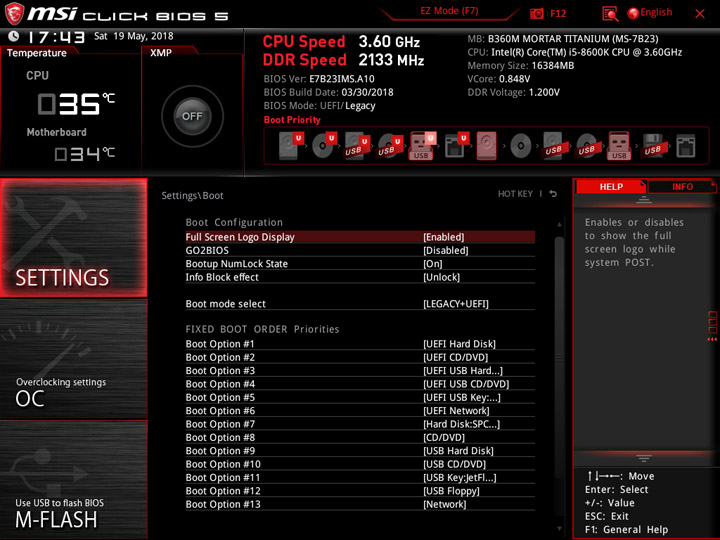The height and width of the screenshot is (540, 720).
Task: Select the USB Floppy boot priority icon
Action: pyautogui.click(x=653, y=146)
